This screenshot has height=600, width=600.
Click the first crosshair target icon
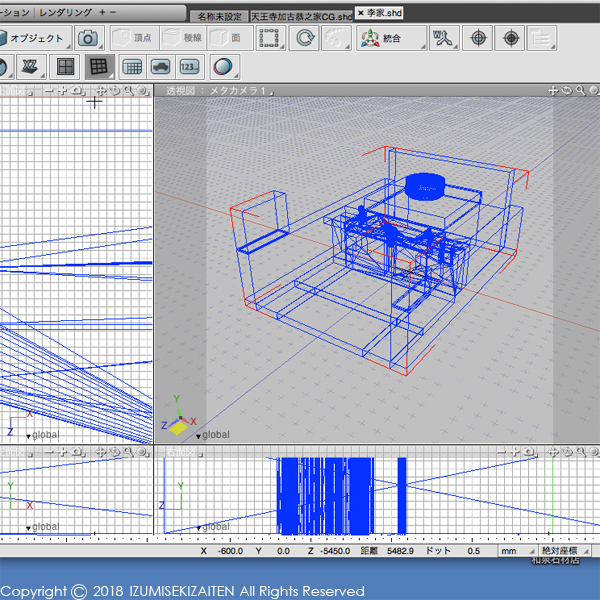click(x=479, y=38)
